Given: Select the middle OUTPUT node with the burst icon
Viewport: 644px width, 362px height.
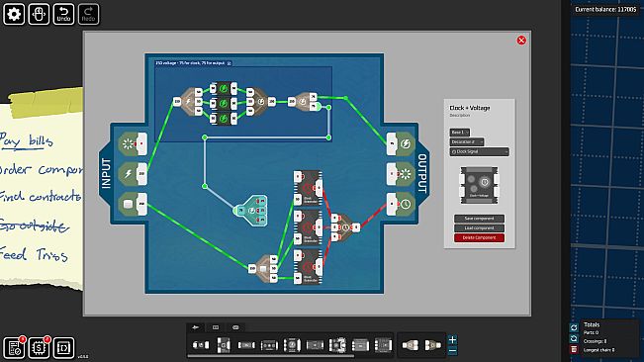Looking at the screenshot, I should click(x=401, y=174).
